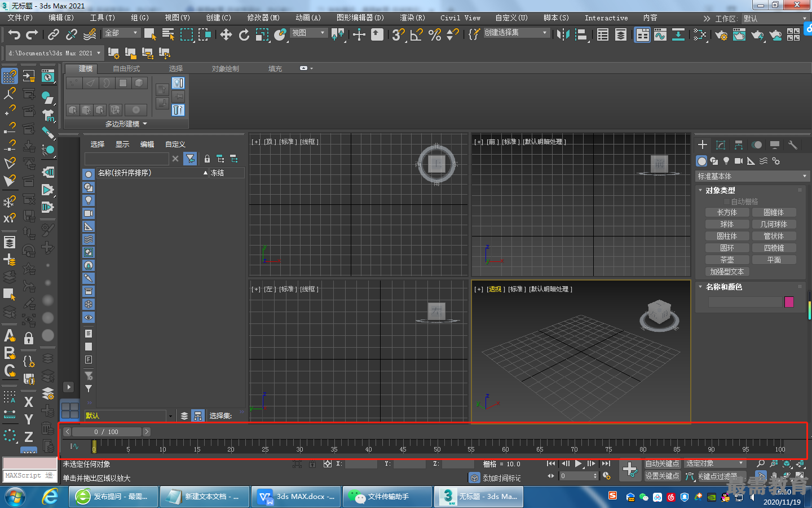
Task: Open the 创建选择集 named selection dropdown
Action: (x=516, y=33)
